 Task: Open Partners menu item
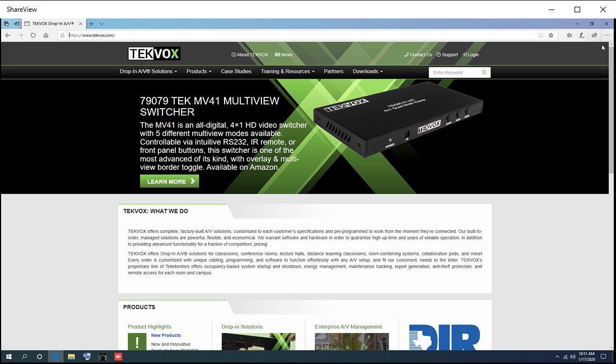[x=334, y=72]
